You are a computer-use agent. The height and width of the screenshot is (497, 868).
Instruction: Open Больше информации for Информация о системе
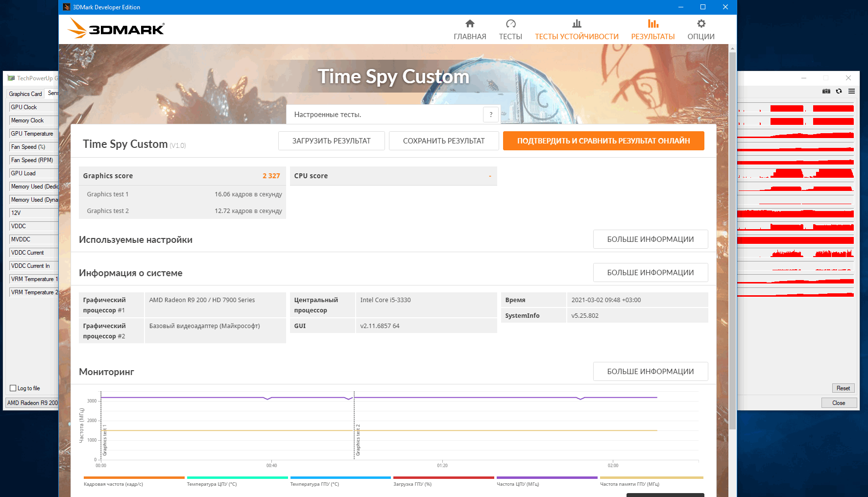(x=651, y=273)
